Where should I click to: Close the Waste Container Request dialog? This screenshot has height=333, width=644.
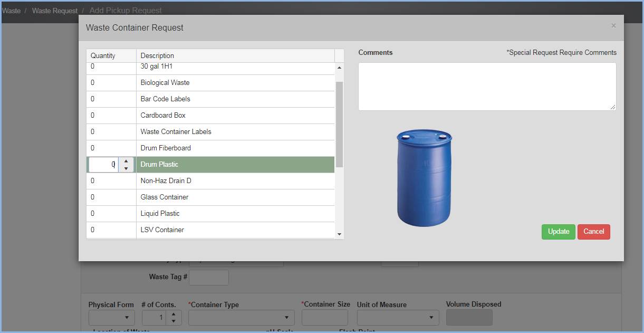[613, 25]
